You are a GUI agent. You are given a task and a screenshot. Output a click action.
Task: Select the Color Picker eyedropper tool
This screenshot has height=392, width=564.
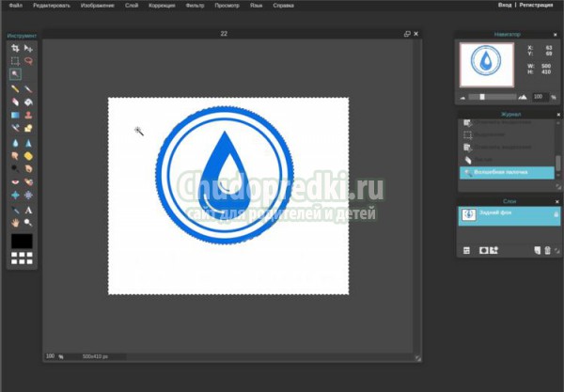pos(15,210)
